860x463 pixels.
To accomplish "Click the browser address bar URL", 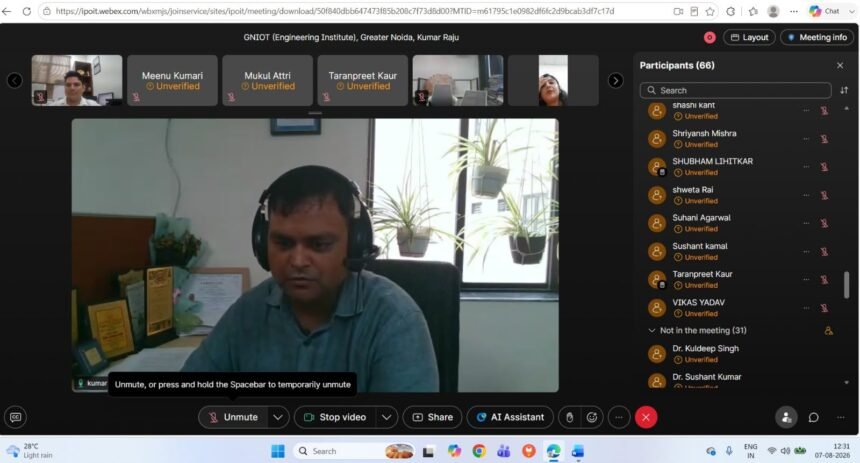I will pyautogui.click(x=335, y=11).
